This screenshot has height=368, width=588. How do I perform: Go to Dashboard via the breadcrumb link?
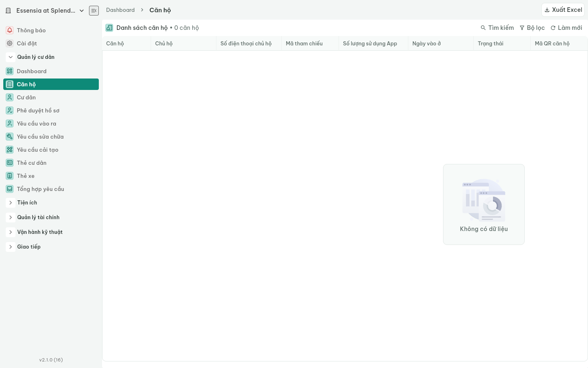coord(120,10)
